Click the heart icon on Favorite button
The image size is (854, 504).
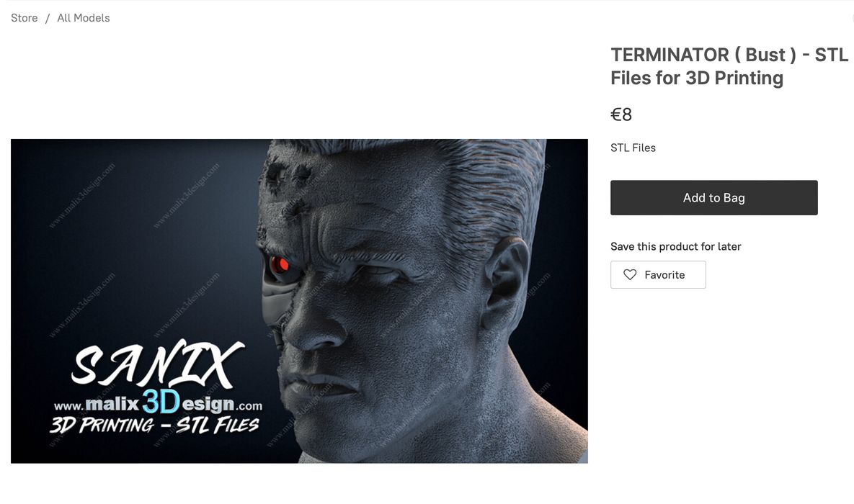pyautogui.click(x=630, y=275)
